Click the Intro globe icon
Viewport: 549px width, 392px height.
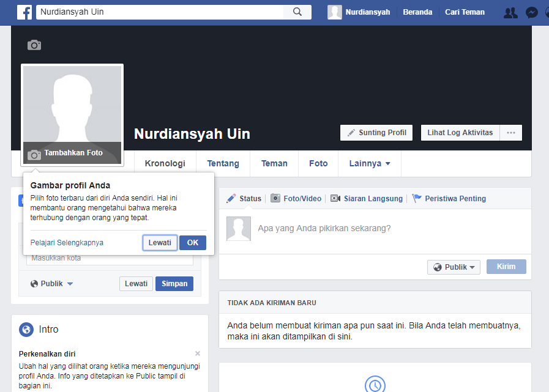click(25, 329)
